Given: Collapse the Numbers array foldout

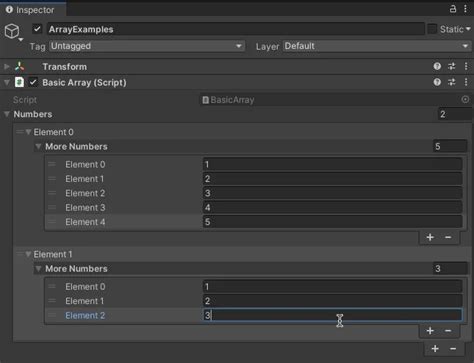Looking at the screenshot, I should tap(7, 114).
